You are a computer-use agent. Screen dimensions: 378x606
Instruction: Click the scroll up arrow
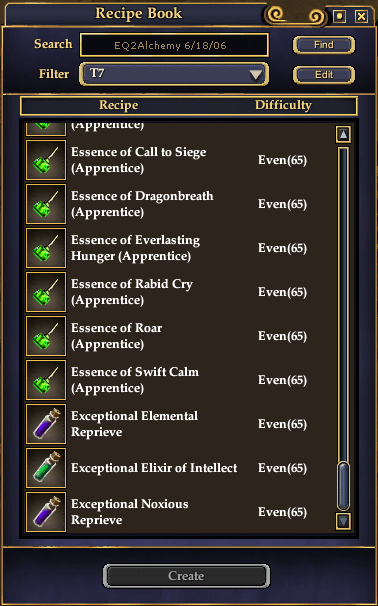coord(343,134)
